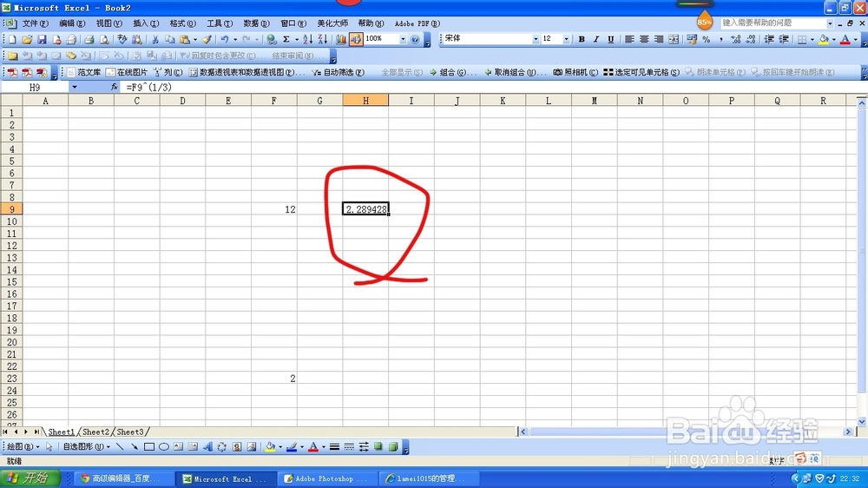Screen dimensions: 868x488
Task: Run the Spelling check icon
Action: point(122,39)
